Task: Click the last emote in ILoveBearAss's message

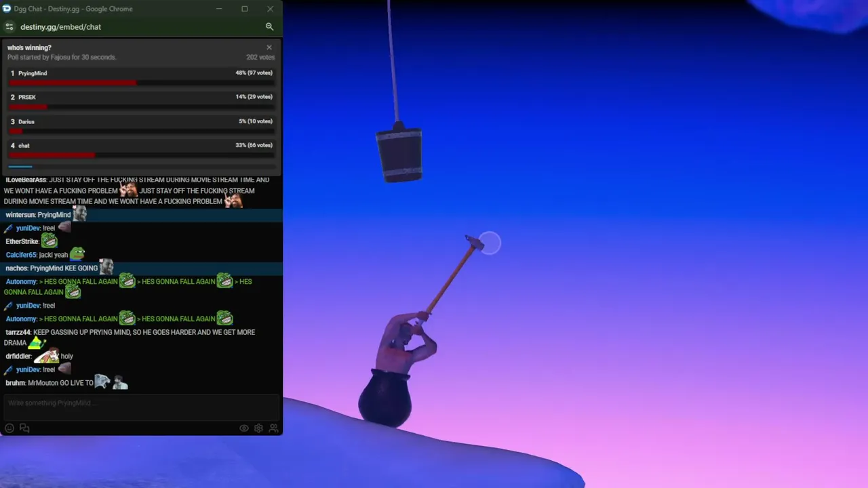Action: (x=233, y=200)
